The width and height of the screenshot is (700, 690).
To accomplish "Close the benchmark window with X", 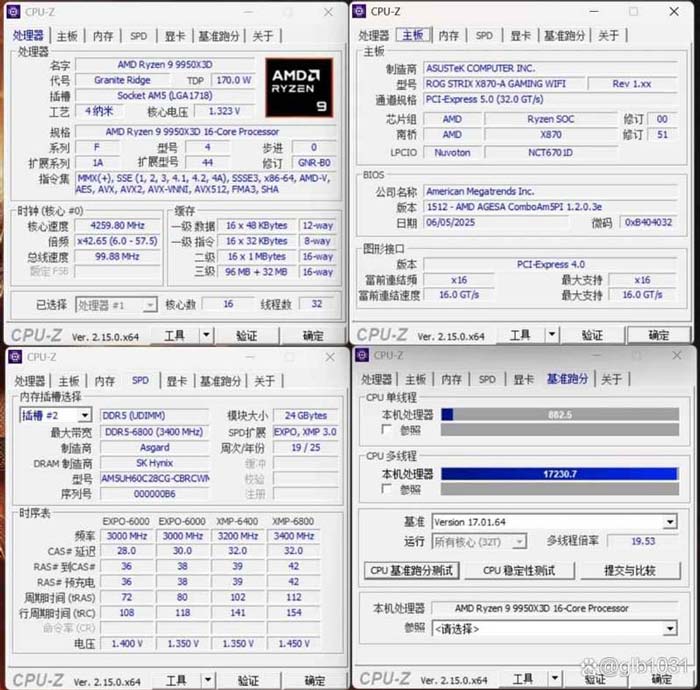I will (676, 355).
